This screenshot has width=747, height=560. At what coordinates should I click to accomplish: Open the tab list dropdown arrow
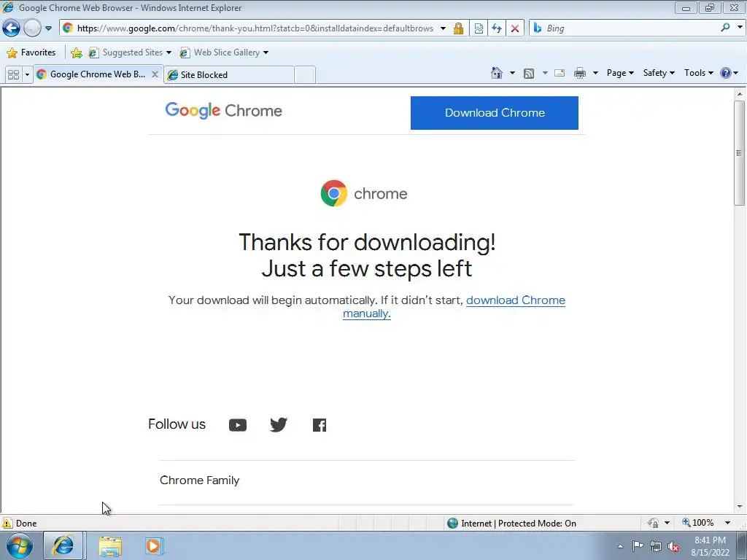[x=27, y=75]
